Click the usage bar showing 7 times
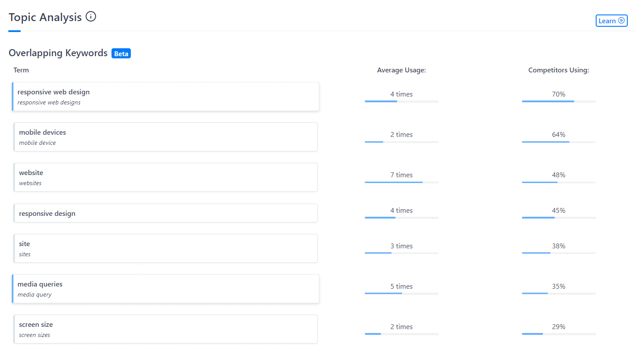644x351 pixels. [x=401, y=182]
